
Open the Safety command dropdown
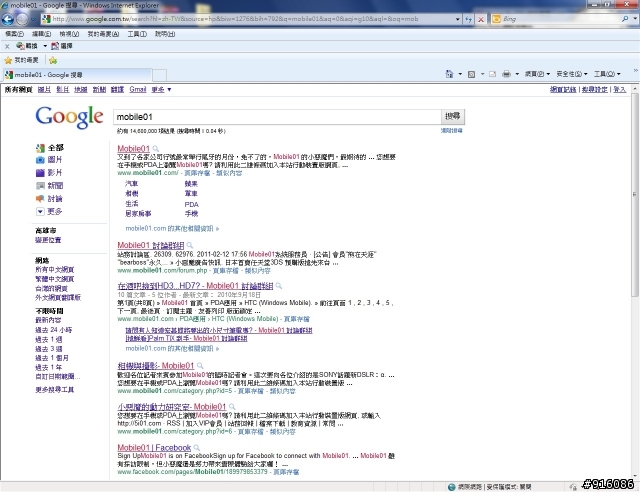(x=572, y=74)
